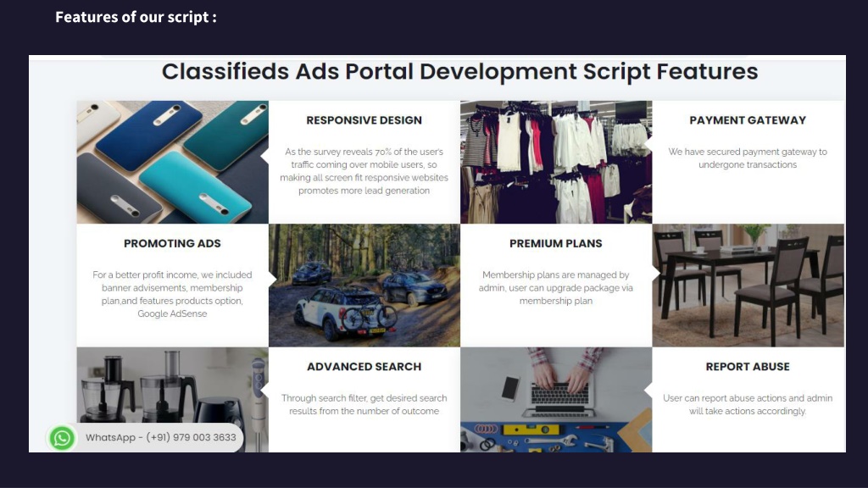
Task: Click the Advanced Search heading
Action: pos(364,366)
